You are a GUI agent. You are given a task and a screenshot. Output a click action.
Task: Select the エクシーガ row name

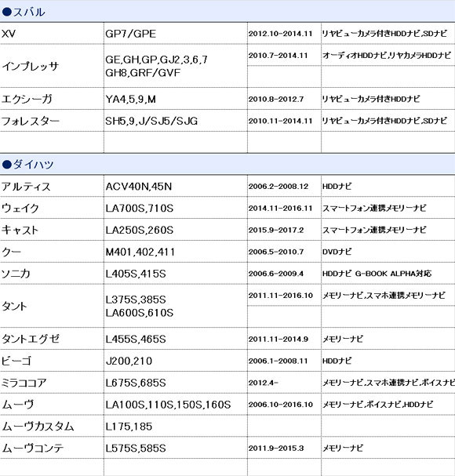[x=27, y=99]
